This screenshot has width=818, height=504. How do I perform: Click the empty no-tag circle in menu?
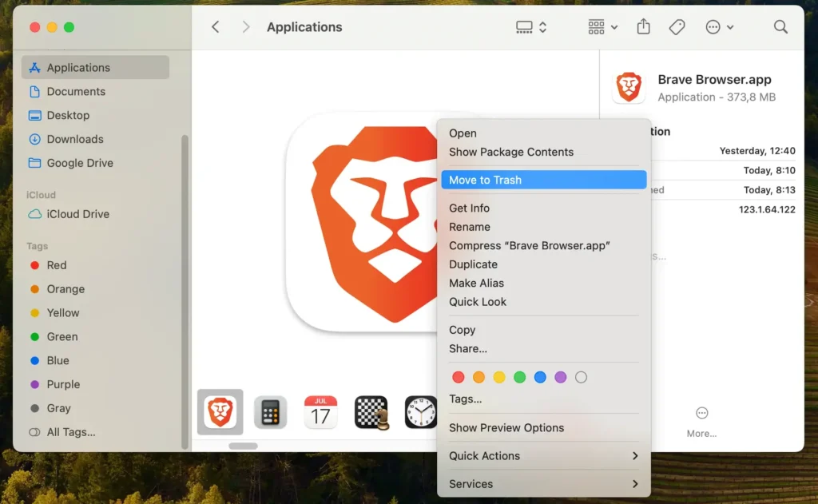[x=582, y=377]
